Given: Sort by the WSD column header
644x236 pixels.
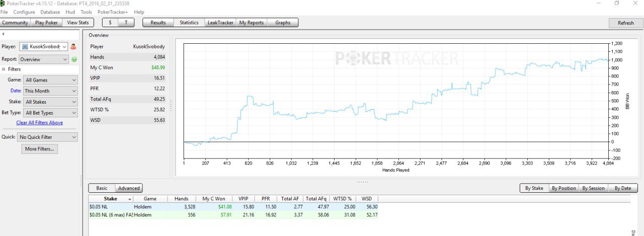Looking at the screenshot, I should point(367,199).
